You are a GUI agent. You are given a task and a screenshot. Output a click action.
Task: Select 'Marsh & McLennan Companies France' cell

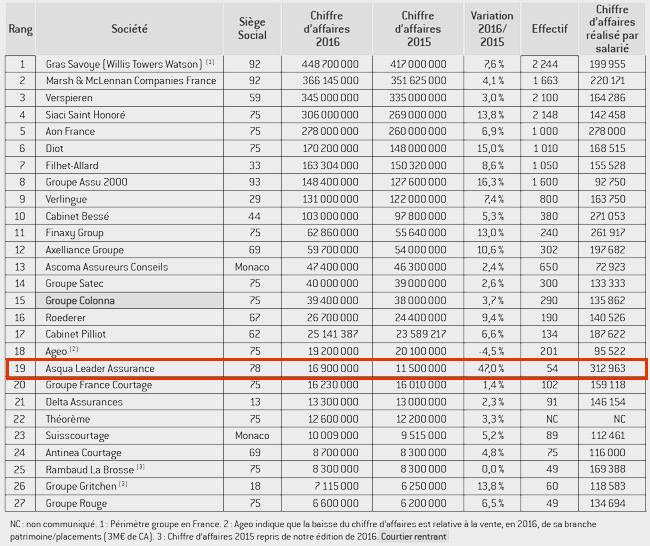(x=129, y=80)
